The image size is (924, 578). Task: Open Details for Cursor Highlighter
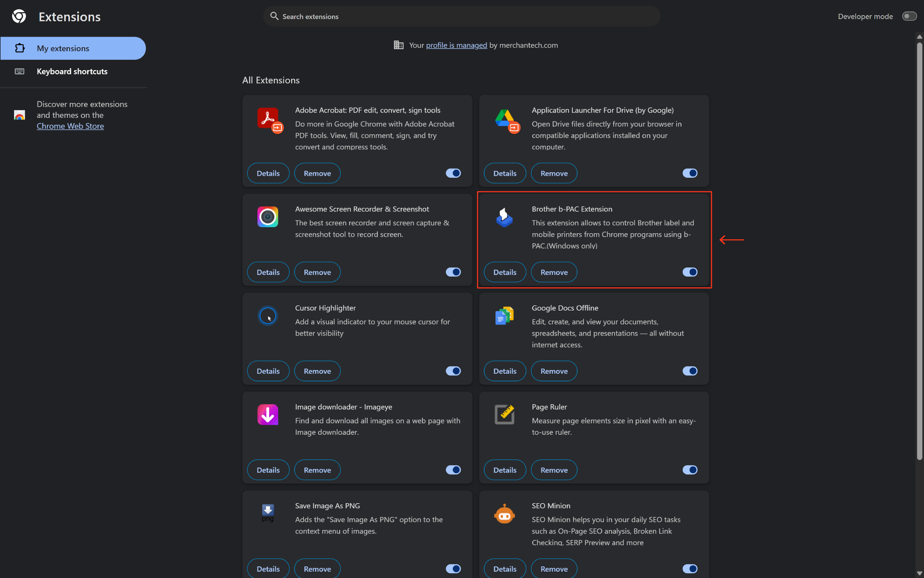pos(268,371)
